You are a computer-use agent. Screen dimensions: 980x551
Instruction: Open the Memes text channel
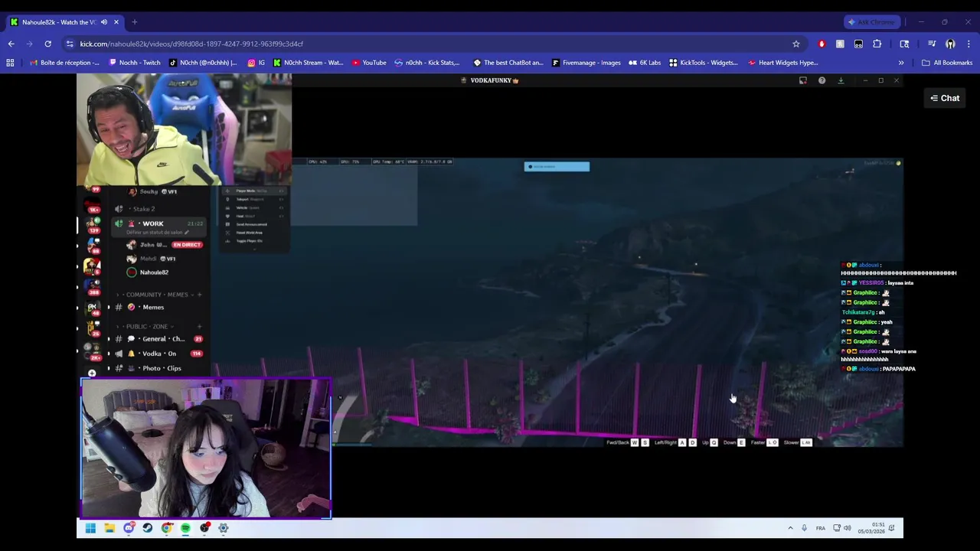click(153, 307)
